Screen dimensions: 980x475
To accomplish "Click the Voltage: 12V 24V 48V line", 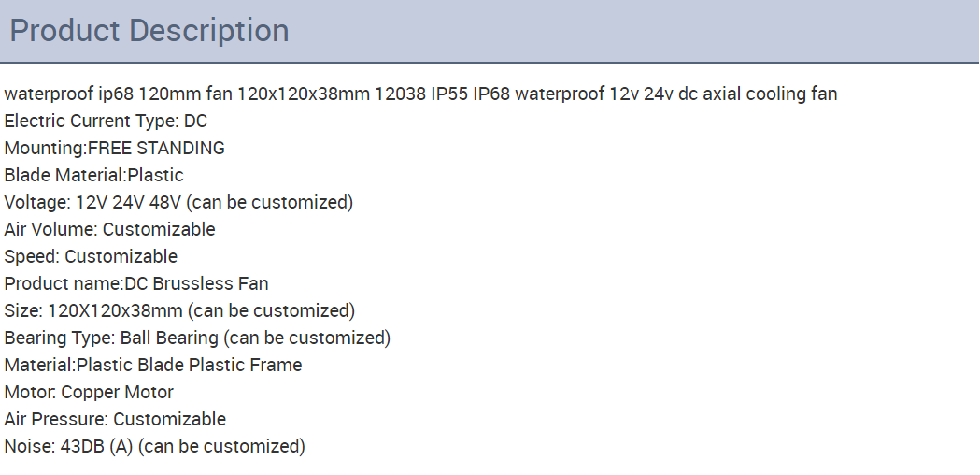I will (x=178, y=202).
